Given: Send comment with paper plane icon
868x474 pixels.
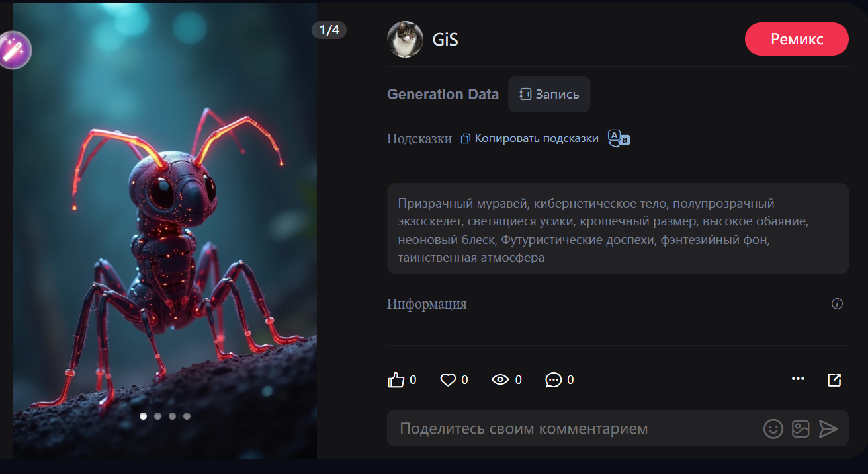Looking at the screenshot, I should pos(828,429).
